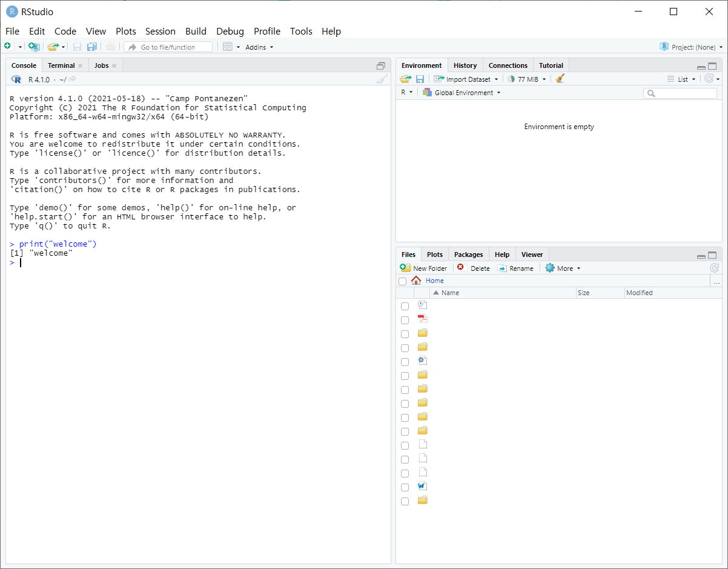Expand the workspace panes dropdown arrow
Image resolution: width=728 pixels, height=569 pixels.
[x=238, y=47]
